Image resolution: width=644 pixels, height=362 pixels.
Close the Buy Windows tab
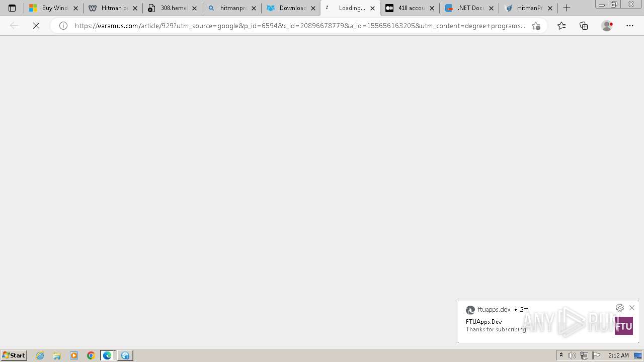[75, 9]
